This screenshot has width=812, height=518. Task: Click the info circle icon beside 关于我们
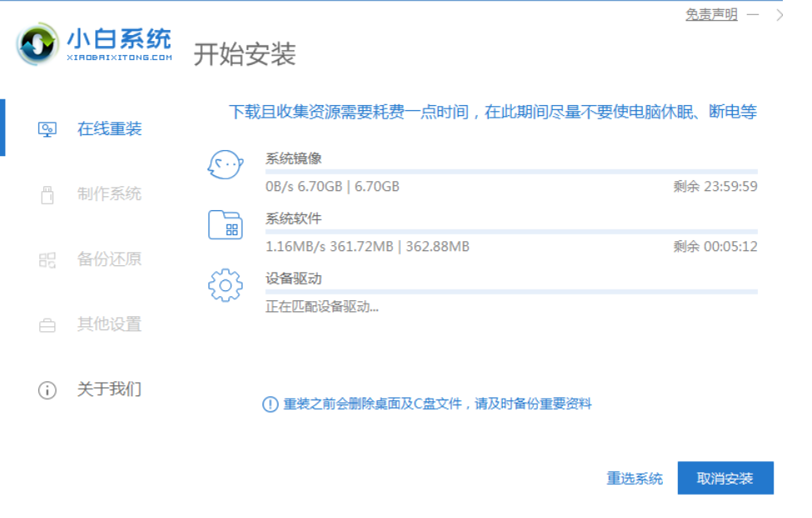click(x=48, y=390)
